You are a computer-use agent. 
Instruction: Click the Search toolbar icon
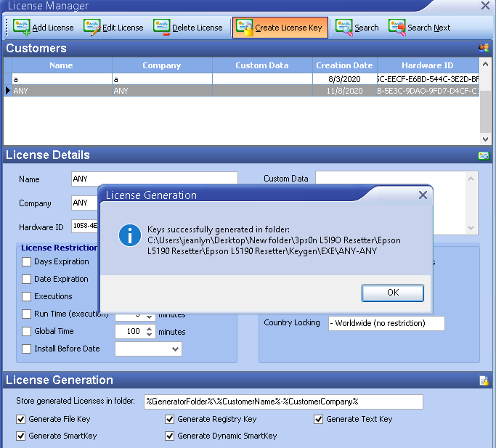pyautogui.click(x=343, y=27)
